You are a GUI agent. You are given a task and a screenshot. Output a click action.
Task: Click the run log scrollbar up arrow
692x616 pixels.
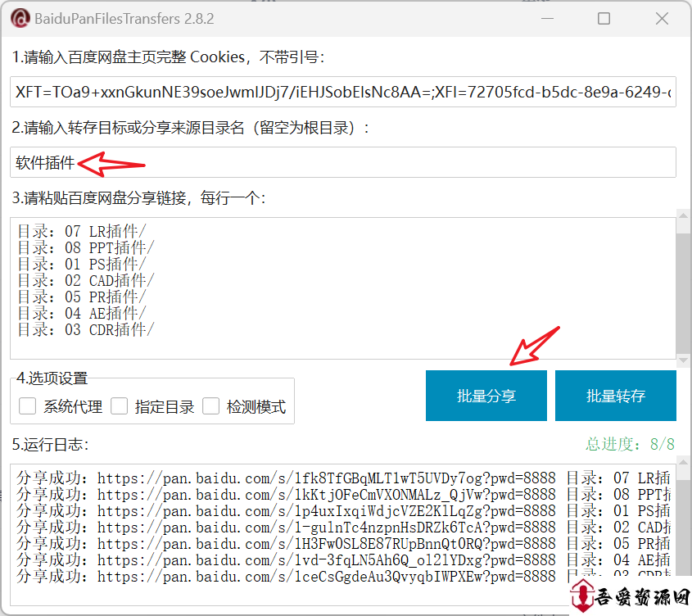[x=683, y=462]
